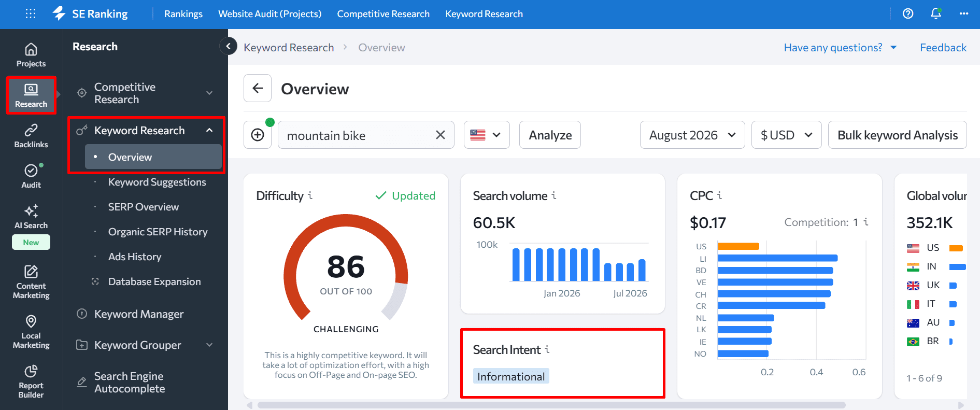Open Audit in the sidebar
Screen dimensions: 980x410
click(31, 176)
